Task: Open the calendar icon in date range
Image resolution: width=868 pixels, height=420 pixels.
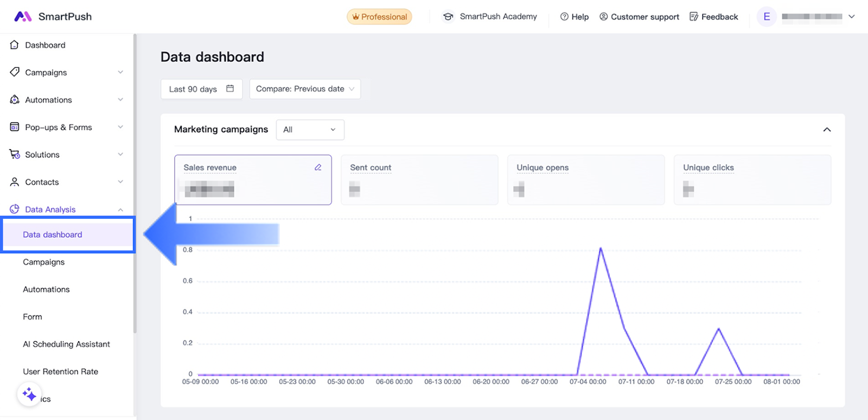Action: pos(230,88)
